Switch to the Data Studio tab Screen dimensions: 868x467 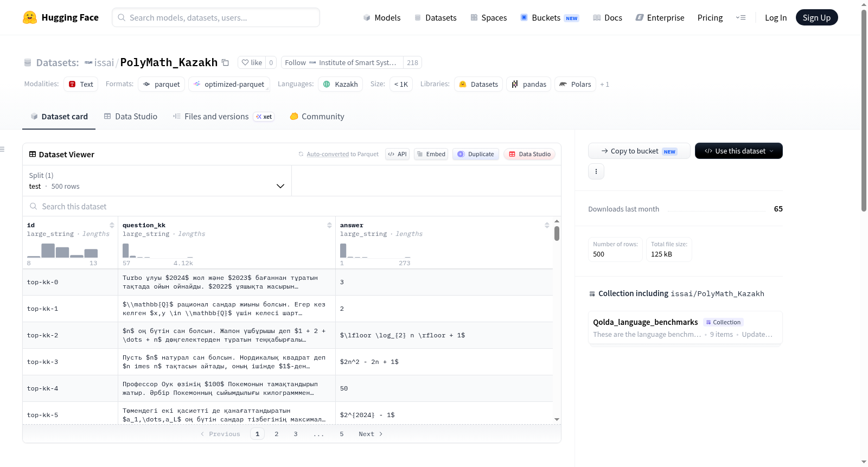(x=131, y=116)
